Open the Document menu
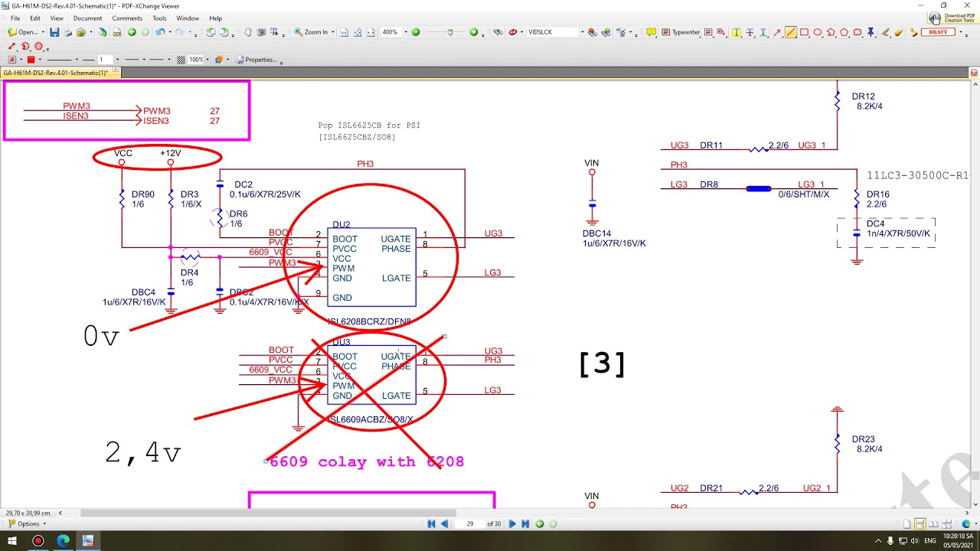This screenshot has height=551, width=980. [88, 18]
